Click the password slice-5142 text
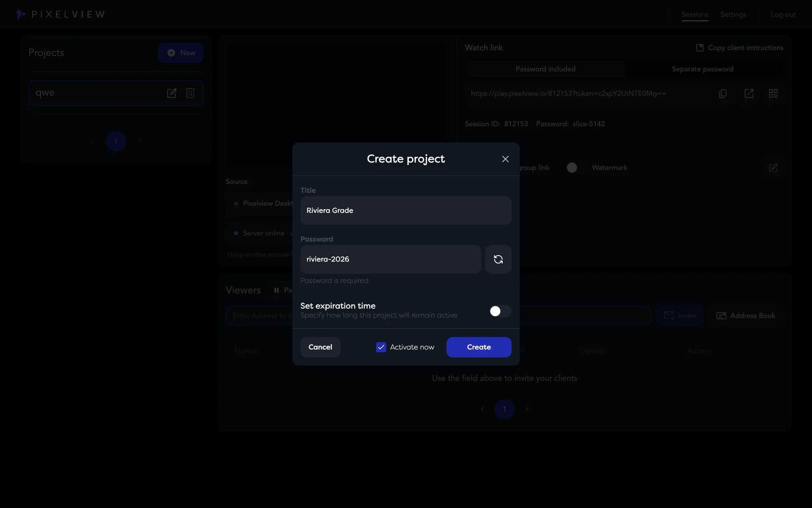The width and height of the screenshot is (812, 508). coord(589,124)
